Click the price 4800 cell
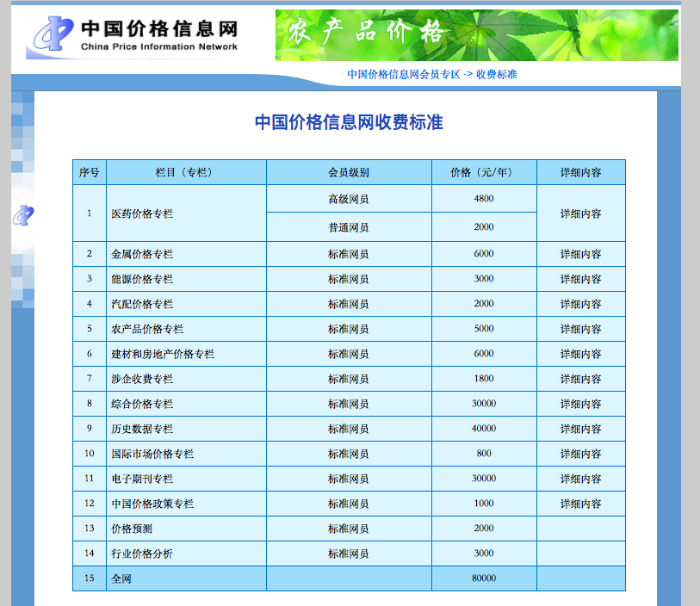This screenshot has height=606, width=700. click(484, 199)
